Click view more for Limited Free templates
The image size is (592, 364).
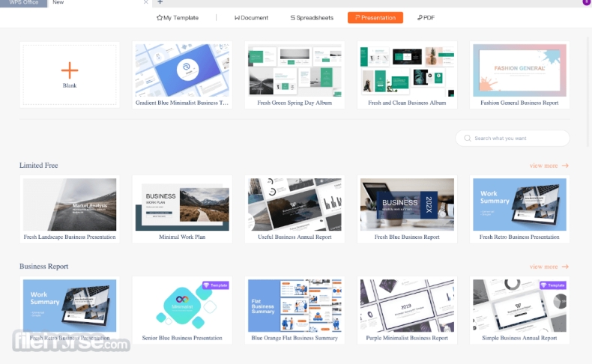click(549, 166)
